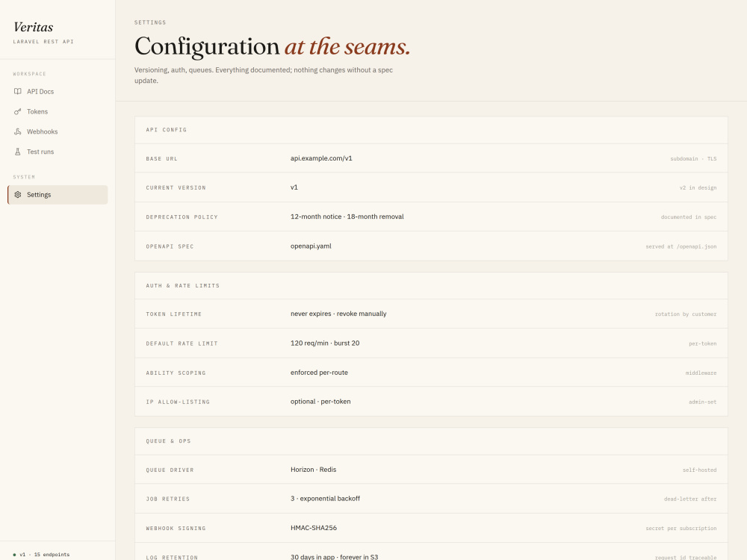Click the API Docs book icon
The height and width of the screenshot is (560, 747).
18,91
